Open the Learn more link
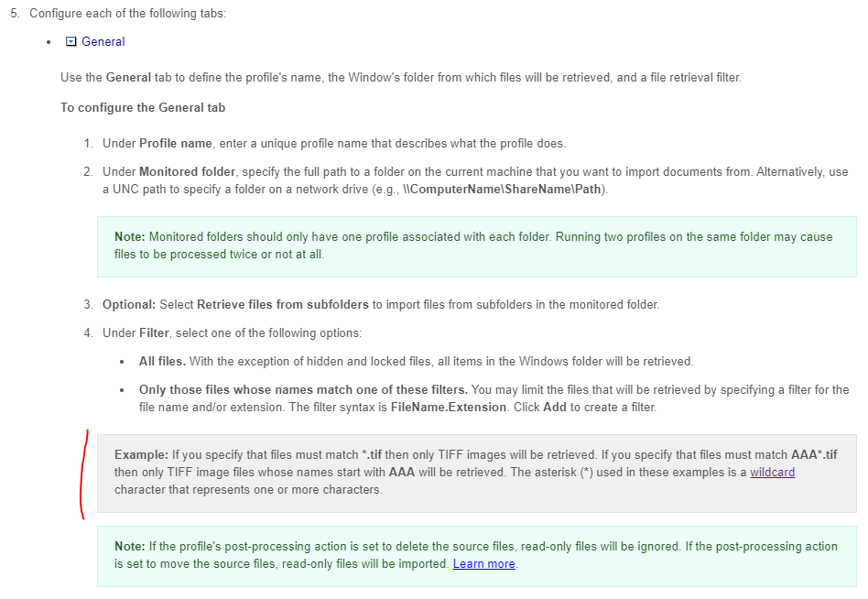Viewport: 868px width, 599px height. pos(483,563)
